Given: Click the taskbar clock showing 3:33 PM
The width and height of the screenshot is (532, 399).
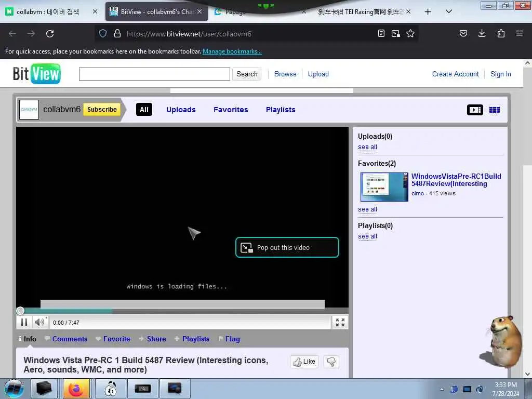Looking at the screenshot, I should click(506, 389).
